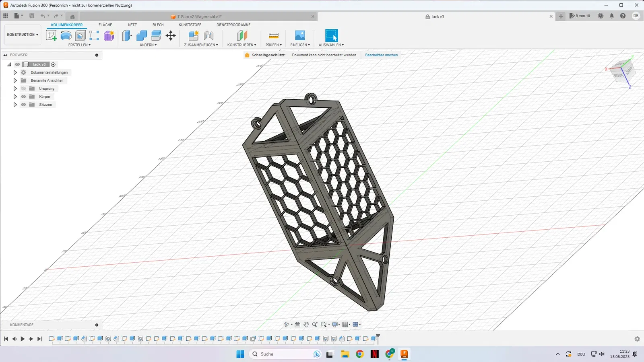The height and width of the screenshot is (362, 644).
Task: Click the Bearbeitbar machen link
Action: [x=381, y=55]
